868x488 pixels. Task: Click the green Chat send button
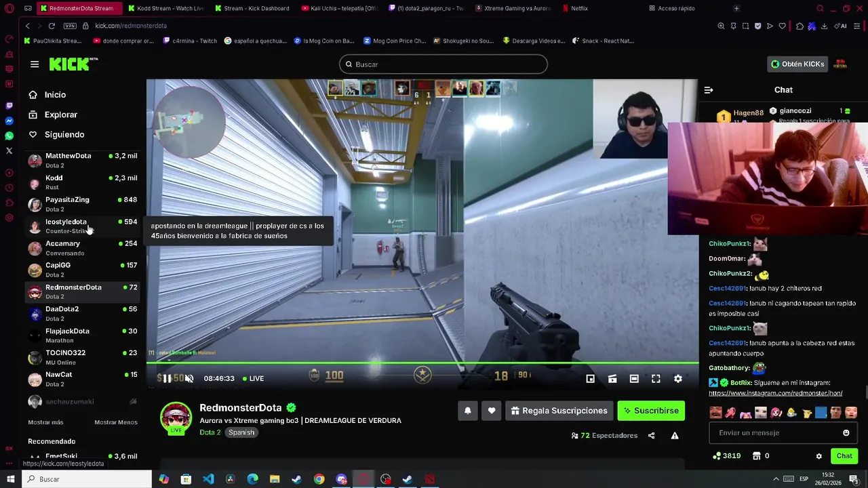tap(844, 456)
